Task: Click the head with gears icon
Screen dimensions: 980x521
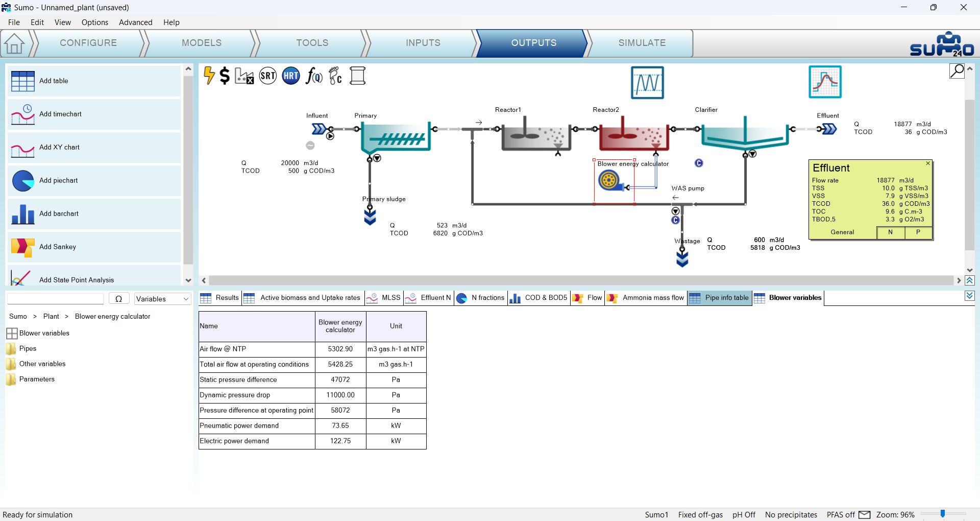Action: (x=335, y=76)
